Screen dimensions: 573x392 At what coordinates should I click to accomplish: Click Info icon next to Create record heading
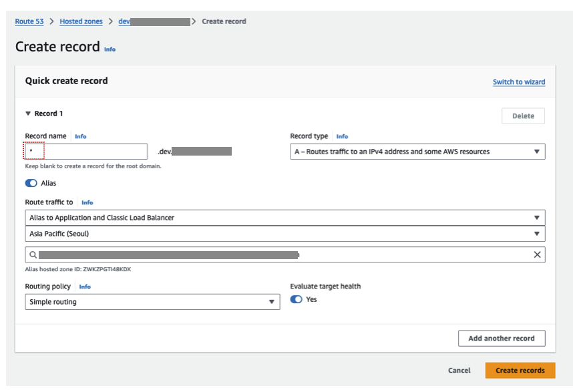coord(110,49)
